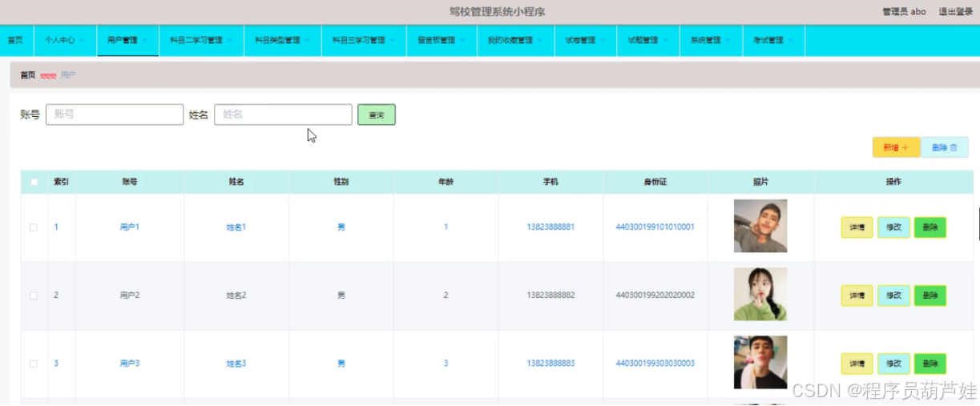
Task: Click the 驾校管理系统小程序 page title
Action: pyautogui.click(x=498, y=11)
